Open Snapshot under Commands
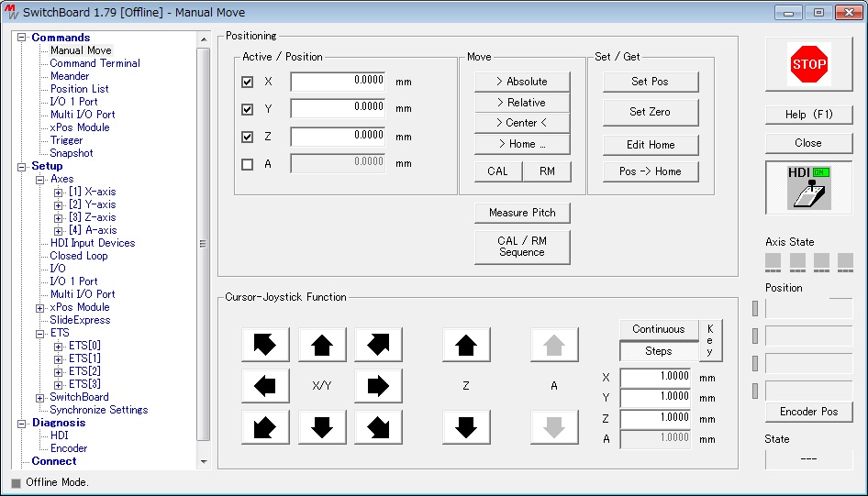This screenshot has height=496, width=868. [72, 152]
